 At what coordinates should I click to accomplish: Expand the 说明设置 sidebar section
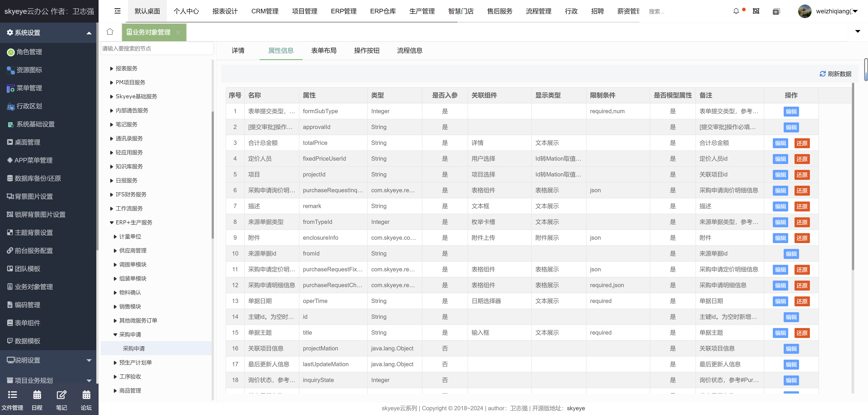[x=89, y=360]
